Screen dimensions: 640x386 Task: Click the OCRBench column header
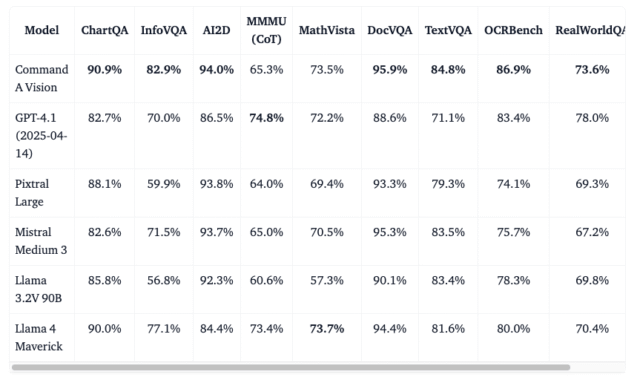click(513, 30)
